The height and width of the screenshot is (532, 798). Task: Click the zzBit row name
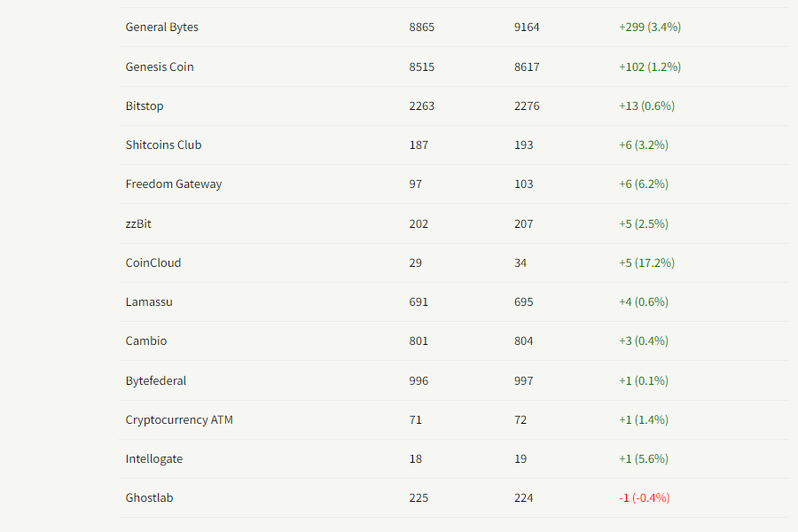(x=138, y=223)
